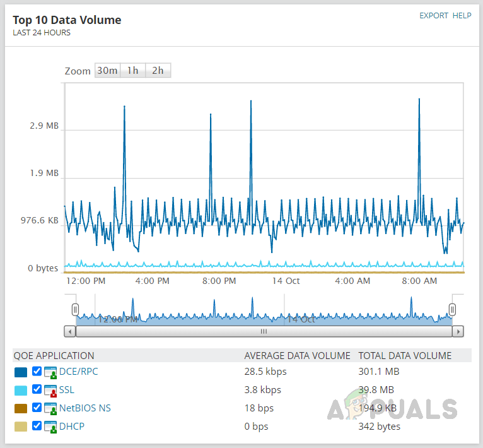Viewport: 483px width, 448px height.
Task: Click the DCE/RPC application icon
Action: 50,372
